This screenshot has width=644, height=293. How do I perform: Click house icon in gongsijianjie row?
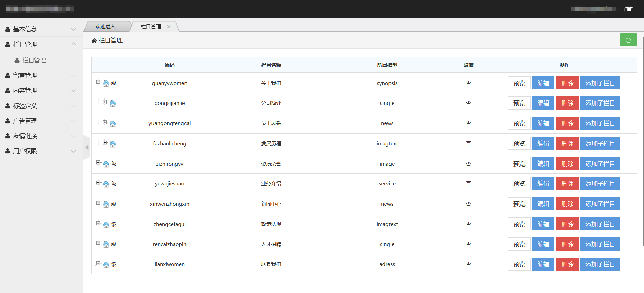[113, 104]
